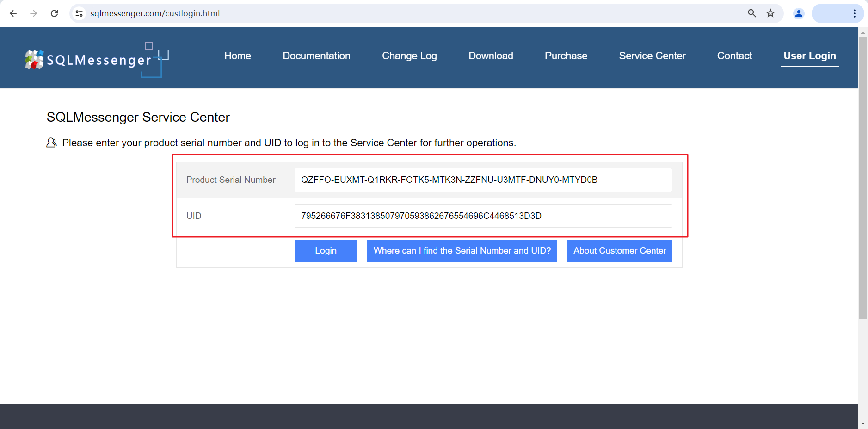The width and height of the screenshot is (868, 429).
Task: Click the About Customer Center button
Action: pos(620,250)
